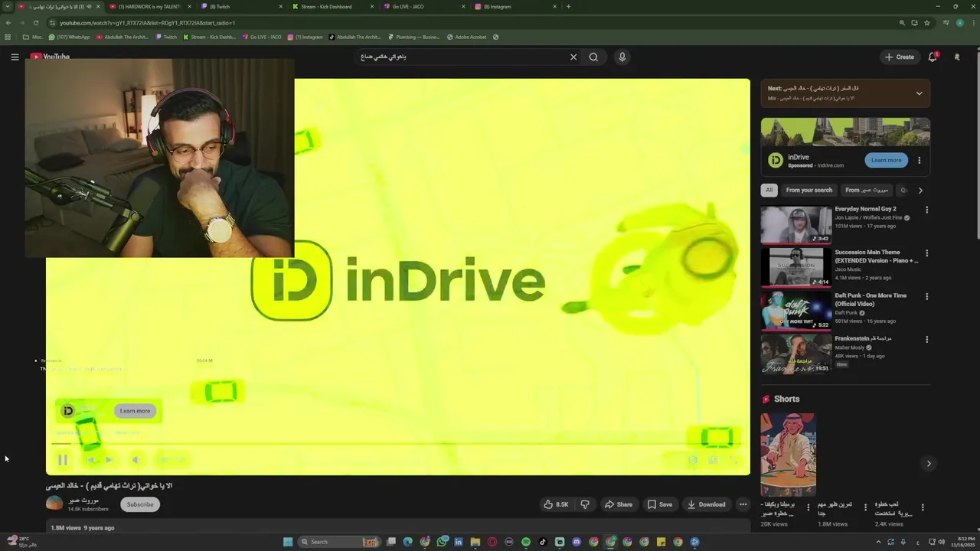The height and width of the screenshot is (551, 980).
Task: Open the channel avatar under the video
Action: click(x=54, y=504)
